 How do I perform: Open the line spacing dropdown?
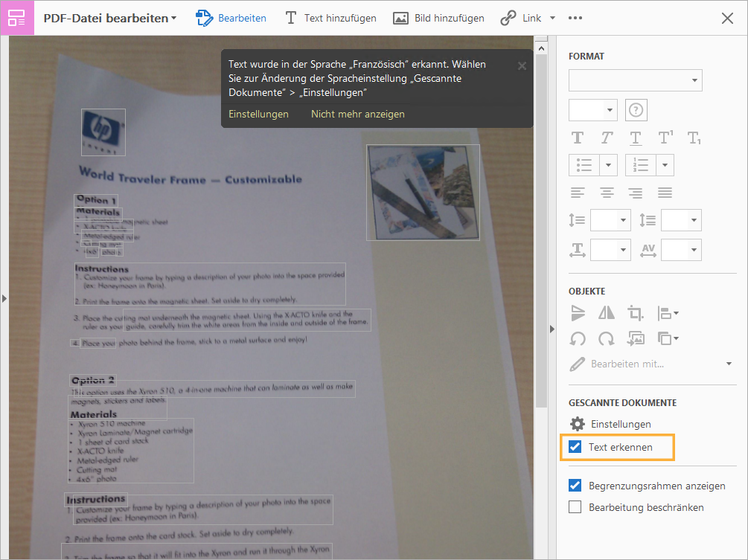[x=610, y=220]
